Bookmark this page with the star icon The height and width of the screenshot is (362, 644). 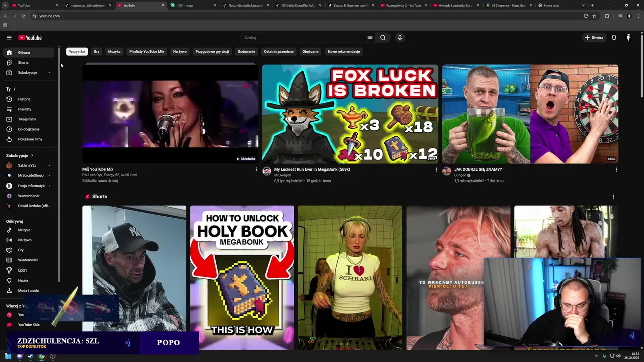tap(594, 16)
